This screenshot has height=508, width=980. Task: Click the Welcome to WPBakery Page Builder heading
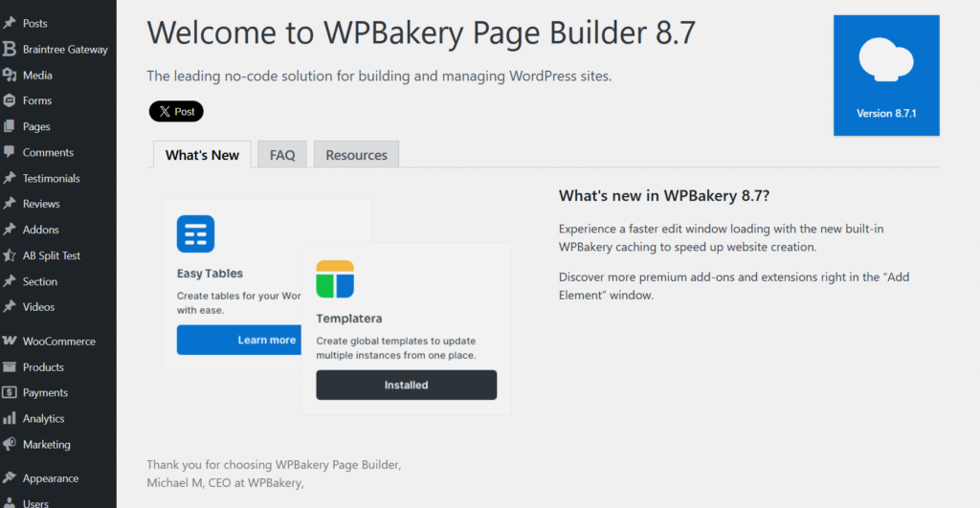tap(421, 32)
